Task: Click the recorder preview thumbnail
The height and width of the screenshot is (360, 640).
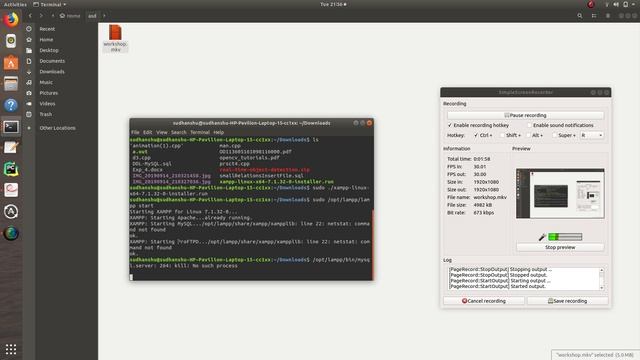Action: (560, 193)
